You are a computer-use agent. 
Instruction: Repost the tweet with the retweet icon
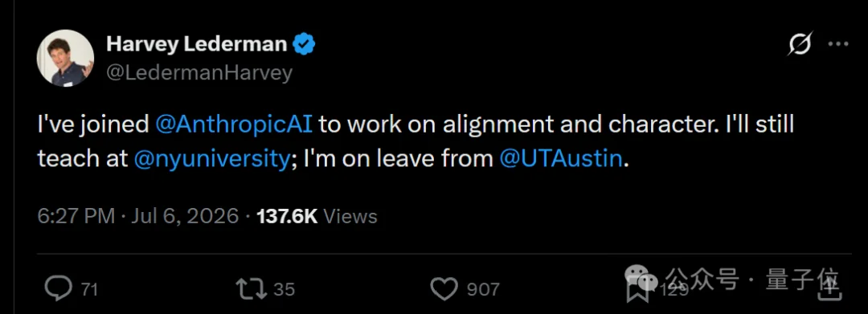(x=252, y=288)
